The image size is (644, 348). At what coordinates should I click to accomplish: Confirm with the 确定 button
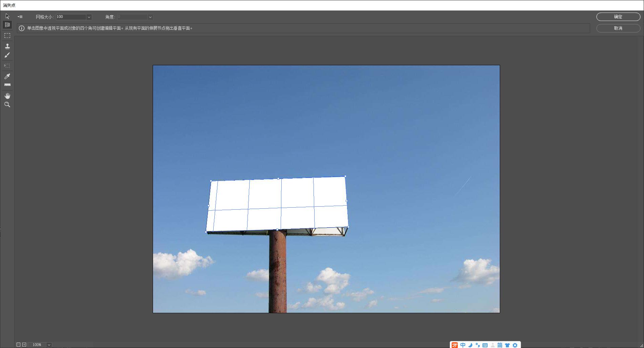[x=618, y=17]
